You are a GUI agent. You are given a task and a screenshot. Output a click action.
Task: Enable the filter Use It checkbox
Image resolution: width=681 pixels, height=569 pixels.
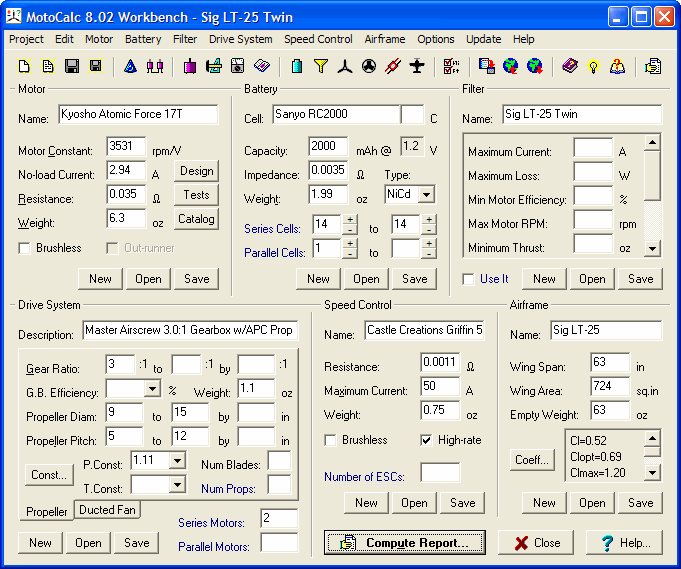pos(468,279)
